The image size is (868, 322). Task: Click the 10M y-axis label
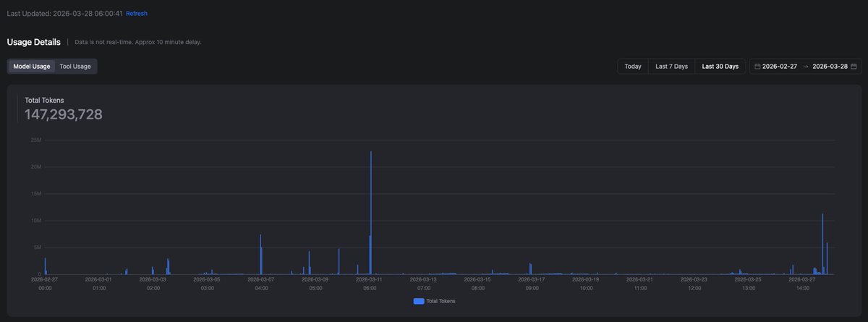click(35, 220)
